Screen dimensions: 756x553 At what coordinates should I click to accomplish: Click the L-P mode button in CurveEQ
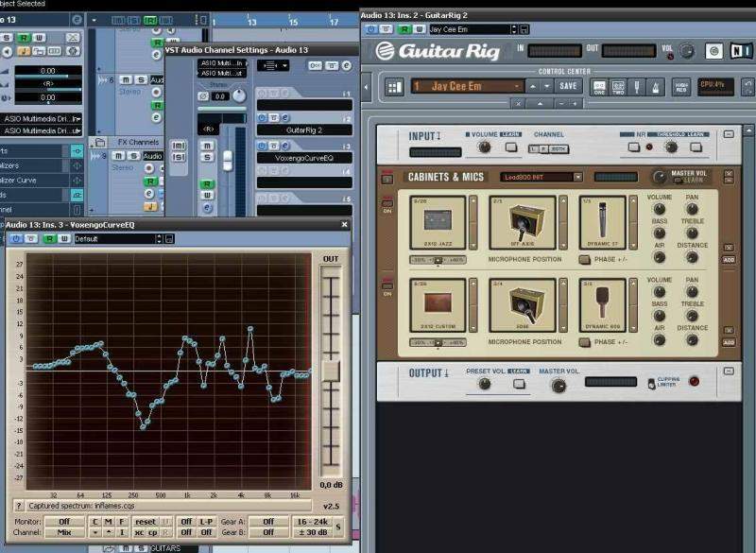point(206,522)
